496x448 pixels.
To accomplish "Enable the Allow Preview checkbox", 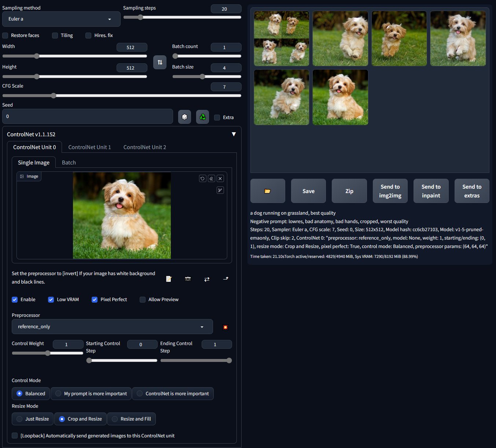I will 142,299.
